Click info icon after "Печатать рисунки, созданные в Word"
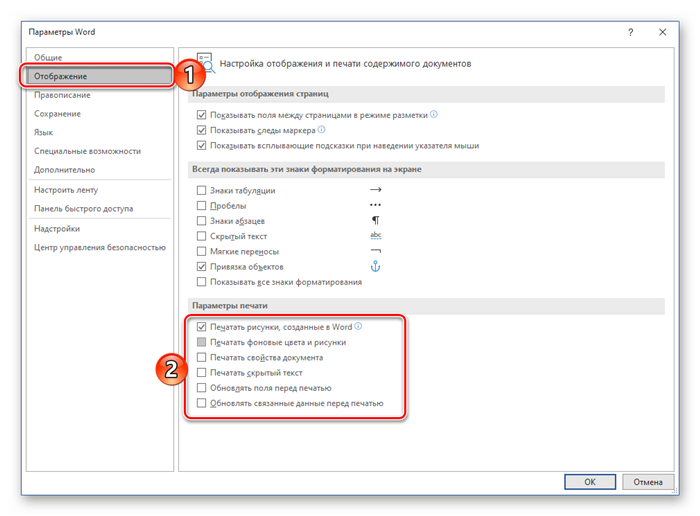The image size is (700, 516). tap(359, 326)
